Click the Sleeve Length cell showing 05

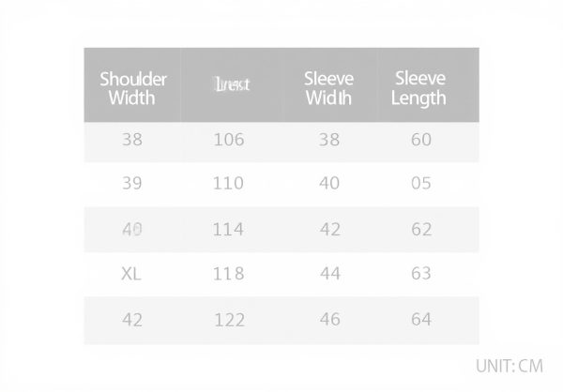point(421,184)
